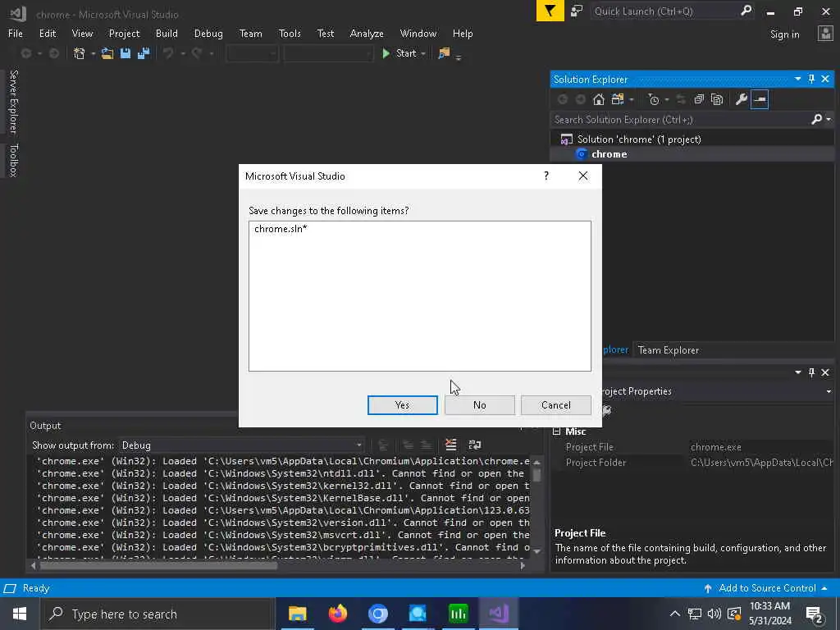Open Solution Explorer window options dropdown
This screenshot has height=630, width=840.
[x=797, y=79]
